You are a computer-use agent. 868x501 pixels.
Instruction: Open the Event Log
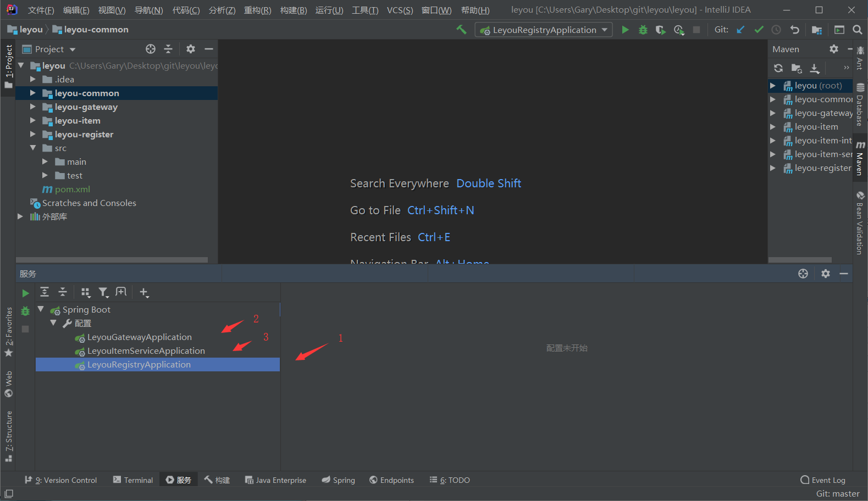[823, 480]
